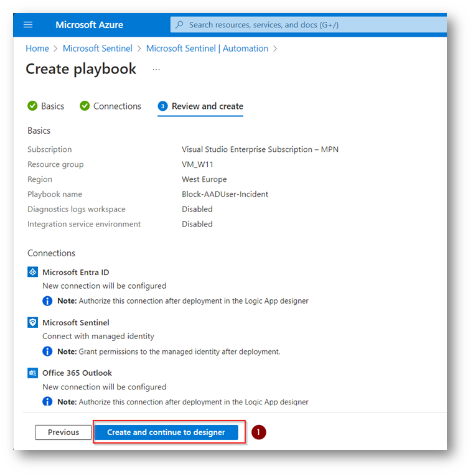473x476 pixels.
Task: Click the green checkmark beside Basics
Action: 32,106
